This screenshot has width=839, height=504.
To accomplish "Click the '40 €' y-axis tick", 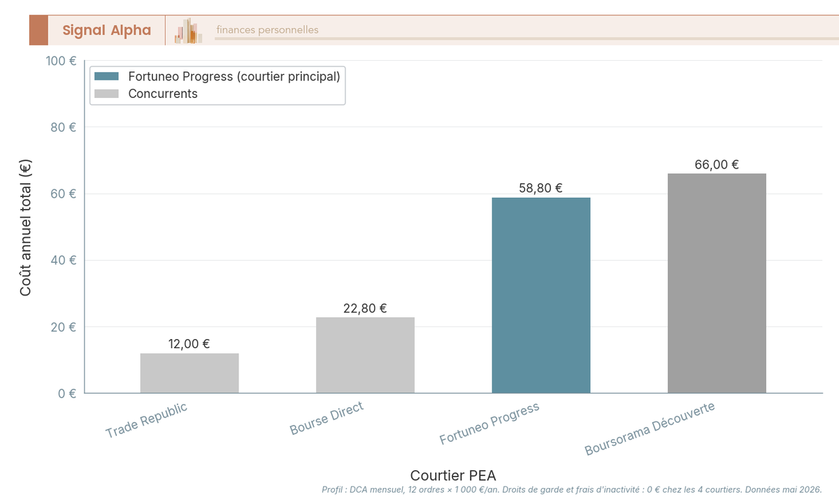I will coord(64,260).
